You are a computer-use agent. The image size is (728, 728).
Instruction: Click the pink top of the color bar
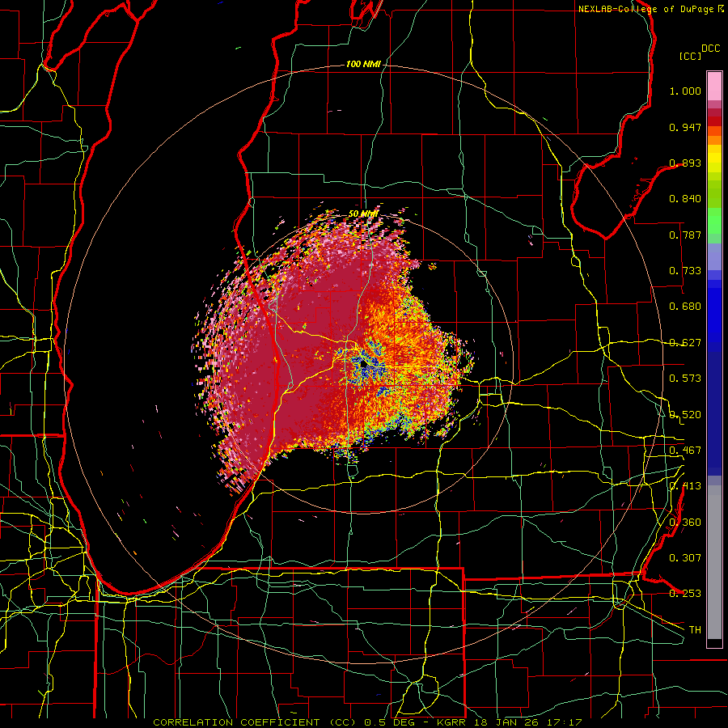coord(714,86)
